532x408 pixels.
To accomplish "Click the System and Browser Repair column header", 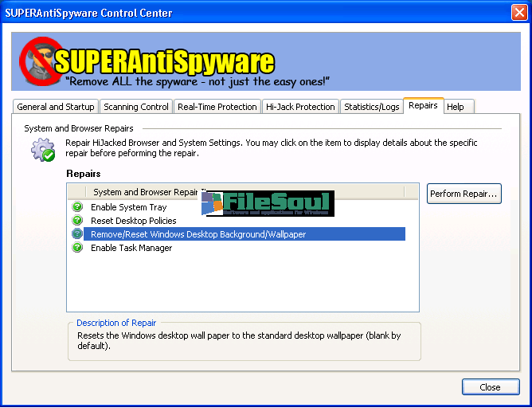I will pyautogui.click(x=244, y=192).
